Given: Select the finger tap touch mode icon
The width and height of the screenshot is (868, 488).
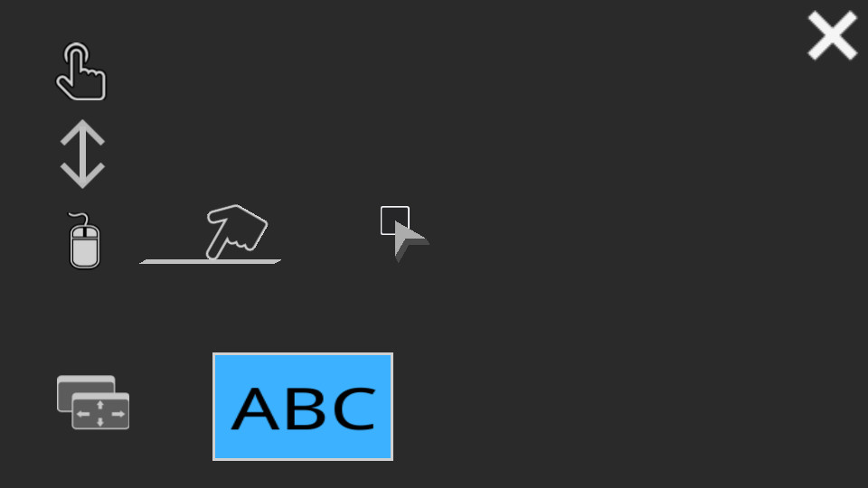Looking at the screenshot, I should (80, 71).
